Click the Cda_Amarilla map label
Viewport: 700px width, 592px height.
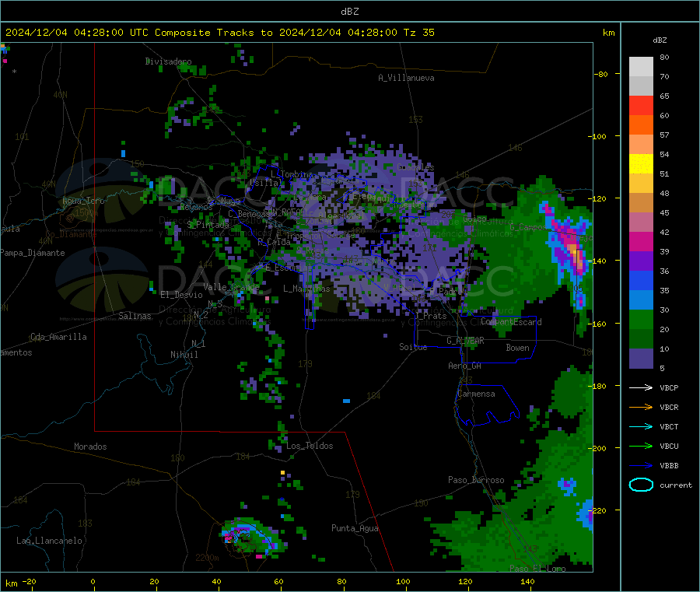click(x=58, y=337)
